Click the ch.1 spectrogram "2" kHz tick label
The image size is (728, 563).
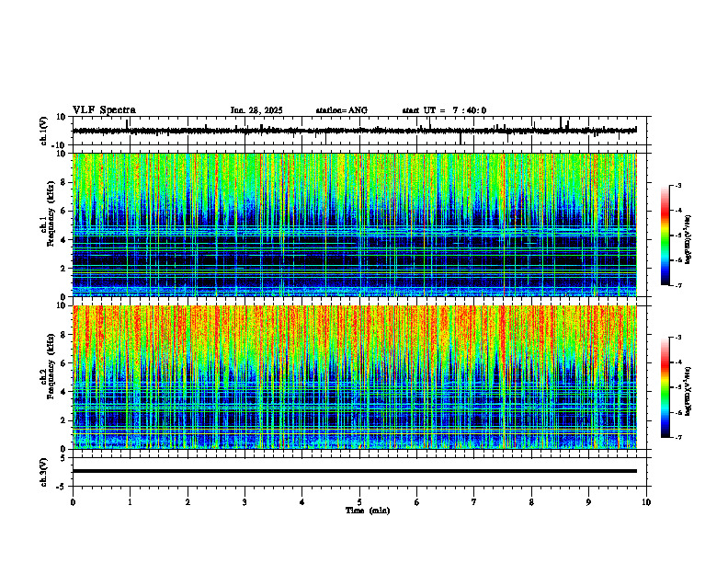coord(64,269)
